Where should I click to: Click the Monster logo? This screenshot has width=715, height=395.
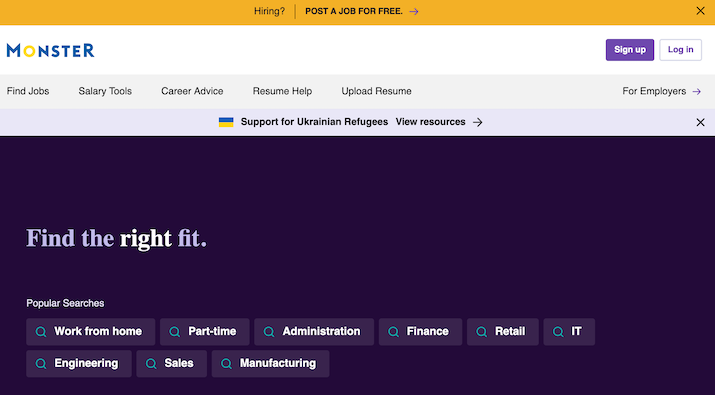[50, 50]
